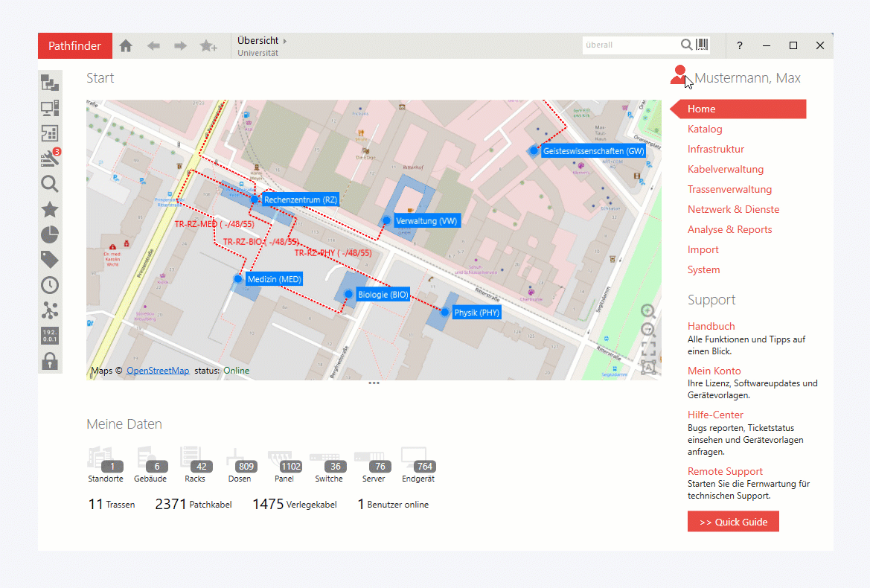Open the clock history icon

click(x=50, y=285)
